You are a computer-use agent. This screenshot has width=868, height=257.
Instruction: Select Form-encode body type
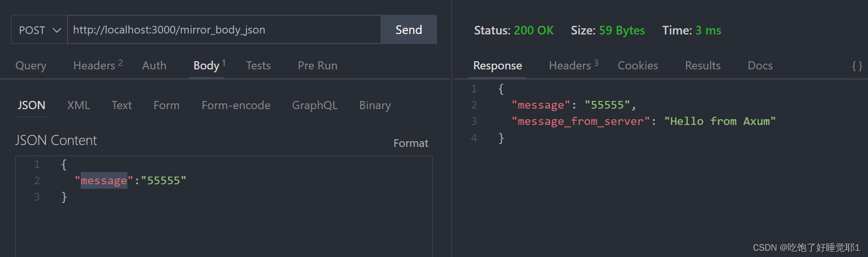236,105
